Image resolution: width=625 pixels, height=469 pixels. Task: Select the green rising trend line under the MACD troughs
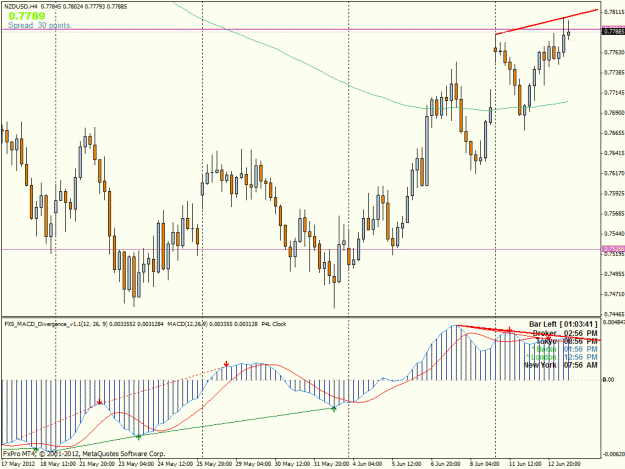click(x=195, y=428)
